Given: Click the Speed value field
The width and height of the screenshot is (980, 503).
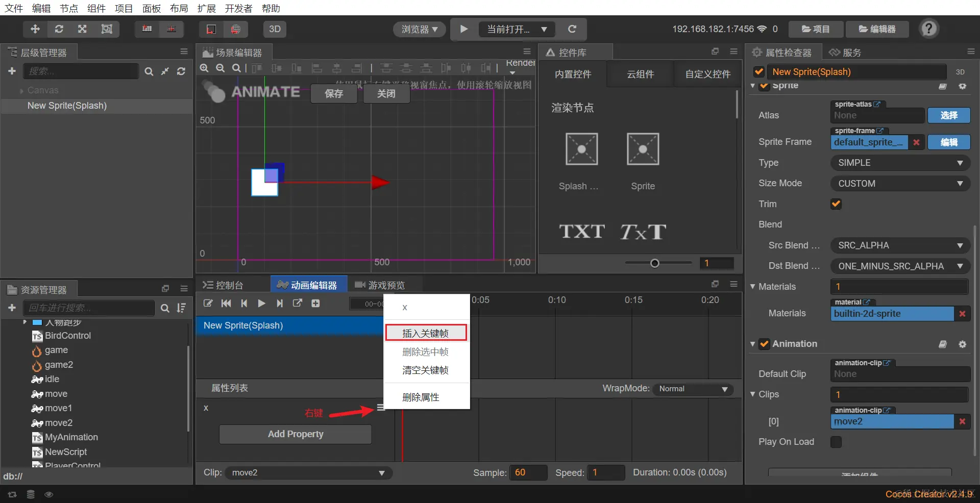Looking at the screenshot, I should pyautogui.click(x=606, y=473).
